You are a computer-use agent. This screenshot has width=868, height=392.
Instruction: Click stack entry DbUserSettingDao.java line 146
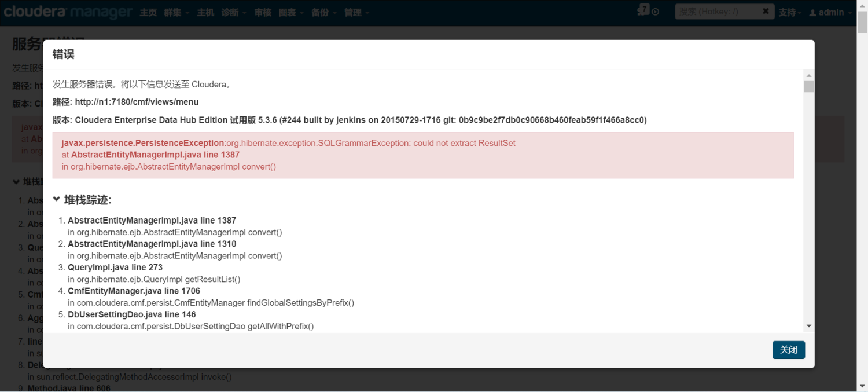(x=132, y=314)
